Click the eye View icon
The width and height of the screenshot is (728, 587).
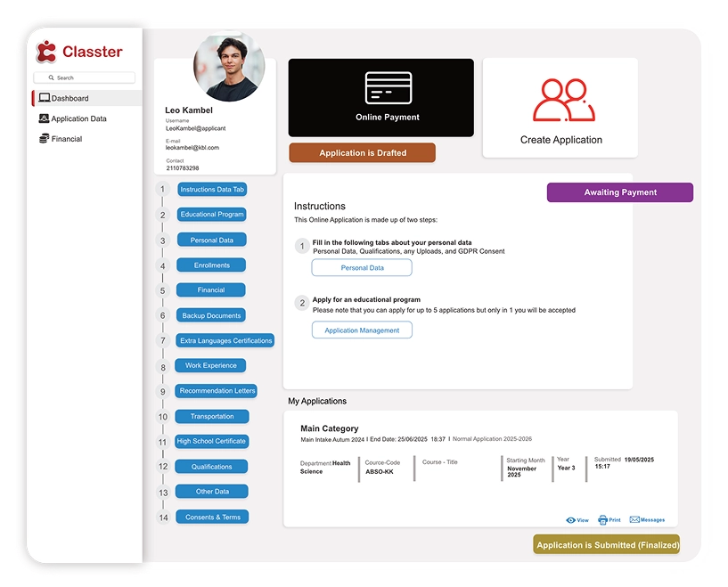pos(571,520)
